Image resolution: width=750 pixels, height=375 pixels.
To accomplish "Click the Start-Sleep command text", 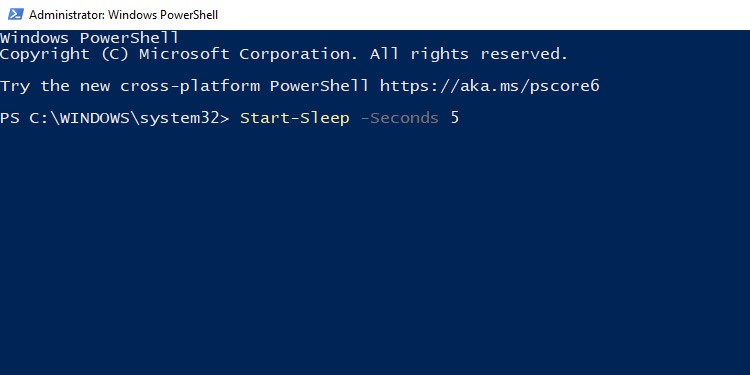I will pos(295,118).
